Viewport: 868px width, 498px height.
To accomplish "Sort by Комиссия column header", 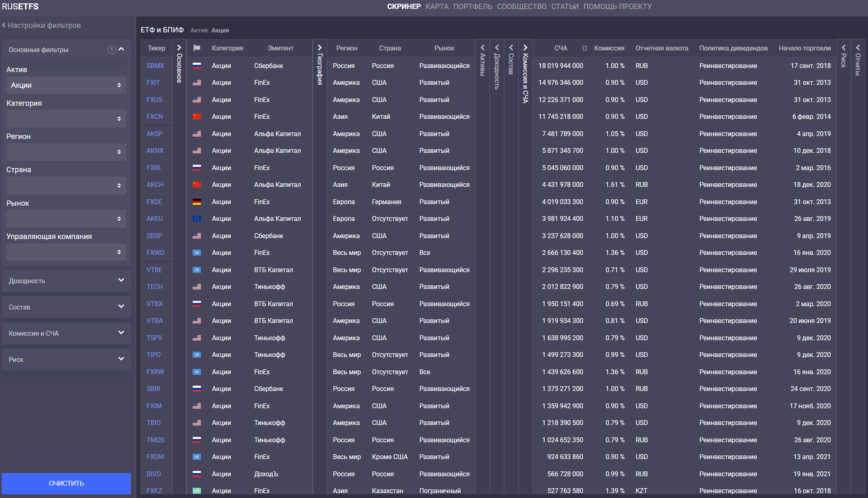I will coord(609,48).
